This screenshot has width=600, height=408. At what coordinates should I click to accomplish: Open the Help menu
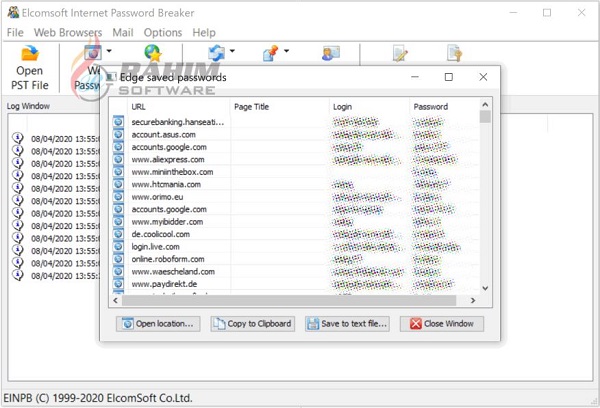point(204,33)
